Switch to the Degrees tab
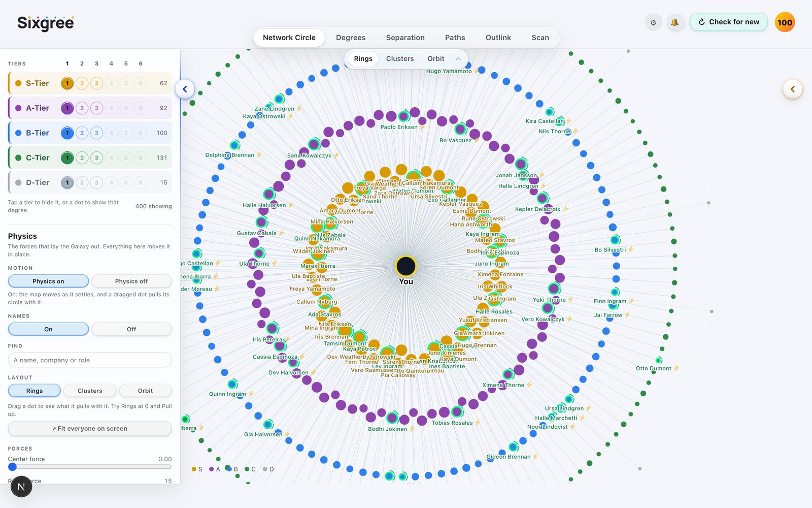The image size is (812, 508). (351, 38)
